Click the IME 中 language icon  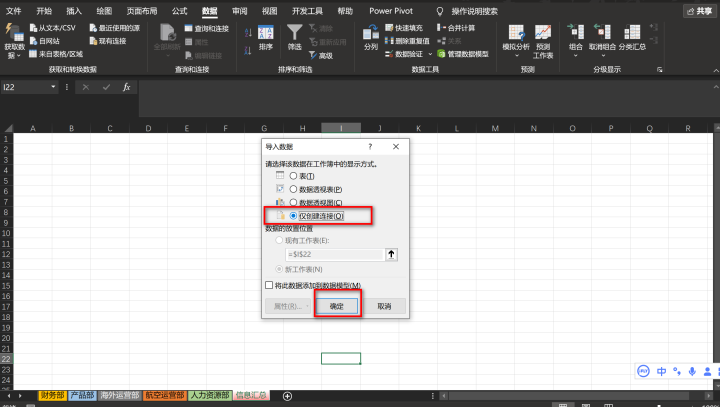(x=661, y=371)
